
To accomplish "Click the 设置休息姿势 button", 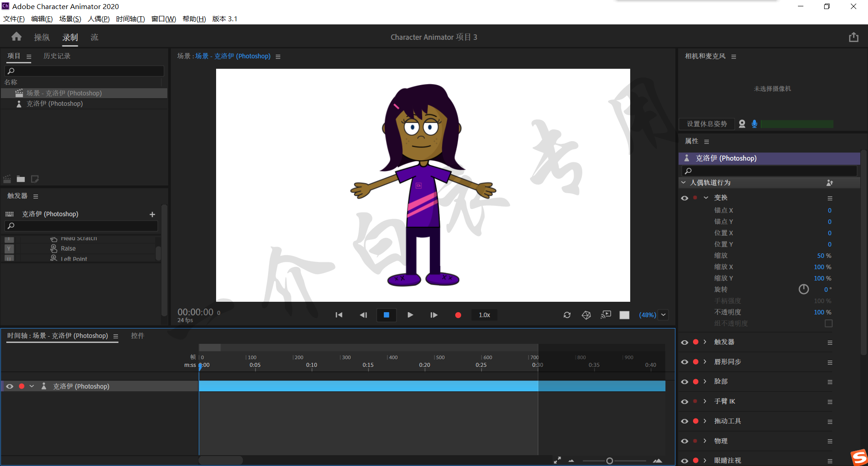I will coord(707,124).
